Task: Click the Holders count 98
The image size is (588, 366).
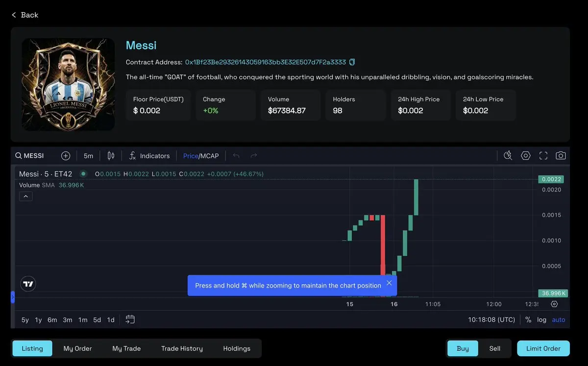Action: click(x=338, y=111)
